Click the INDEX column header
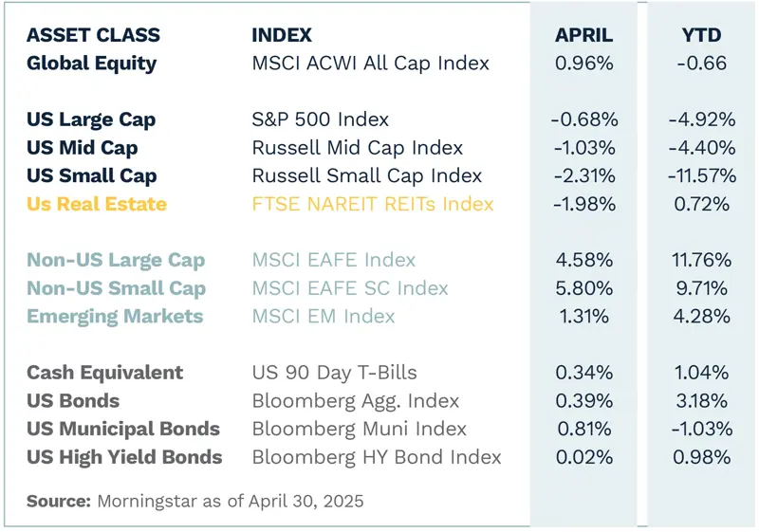This screenshot has width=759, height=532. pos(282,36)
